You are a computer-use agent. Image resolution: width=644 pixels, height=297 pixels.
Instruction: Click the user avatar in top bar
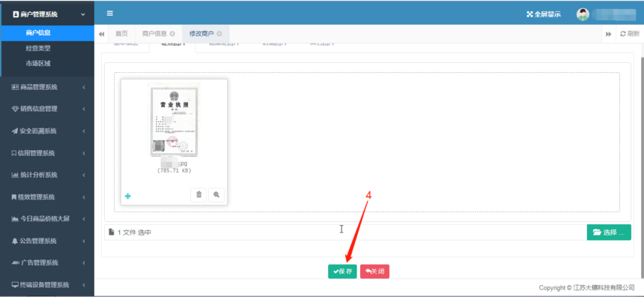583,14
